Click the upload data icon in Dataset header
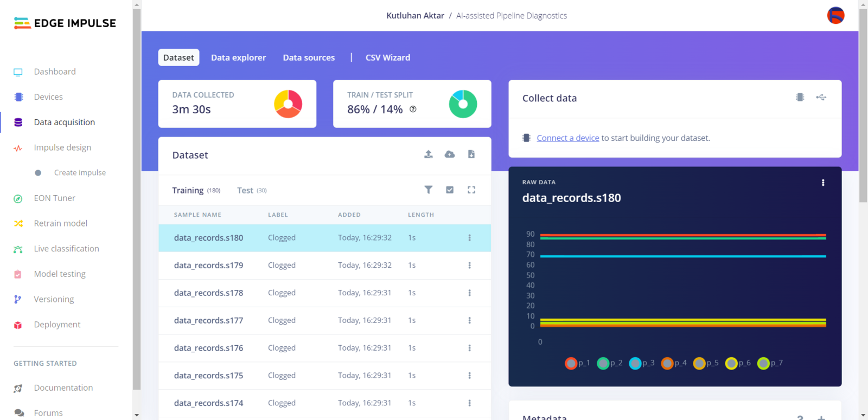868x420 pixels. point(428,154)
